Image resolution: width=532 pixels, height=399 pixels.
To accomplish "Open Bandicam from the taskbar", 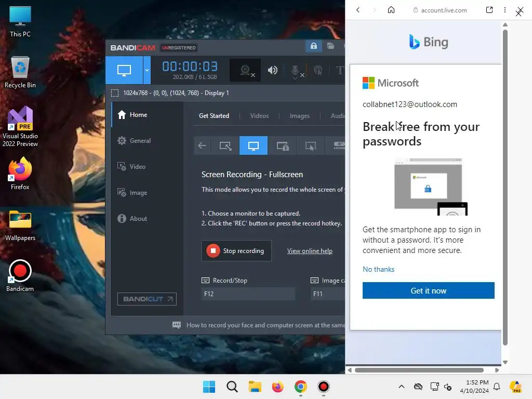I will tap(323, 387).
